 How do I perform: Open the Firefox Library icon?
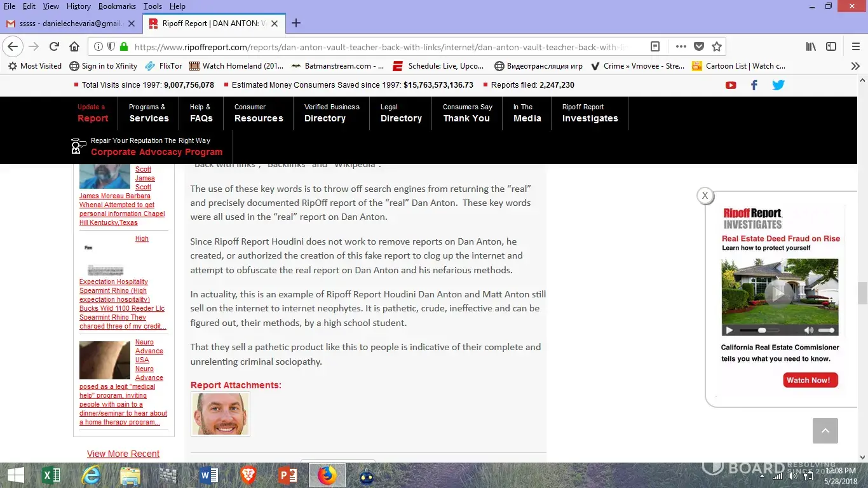click(x=811, y=46)
